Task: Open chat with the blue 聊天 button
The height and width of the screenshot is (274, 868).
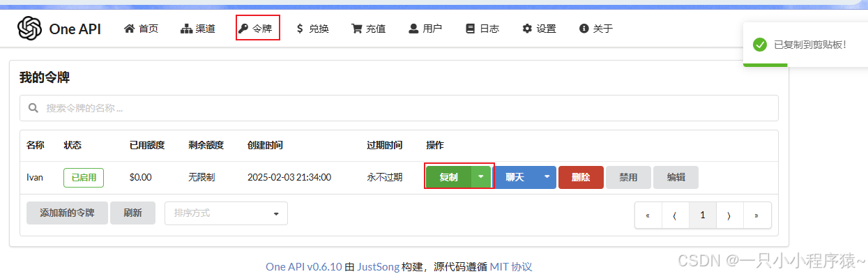Action: [515, 177]
